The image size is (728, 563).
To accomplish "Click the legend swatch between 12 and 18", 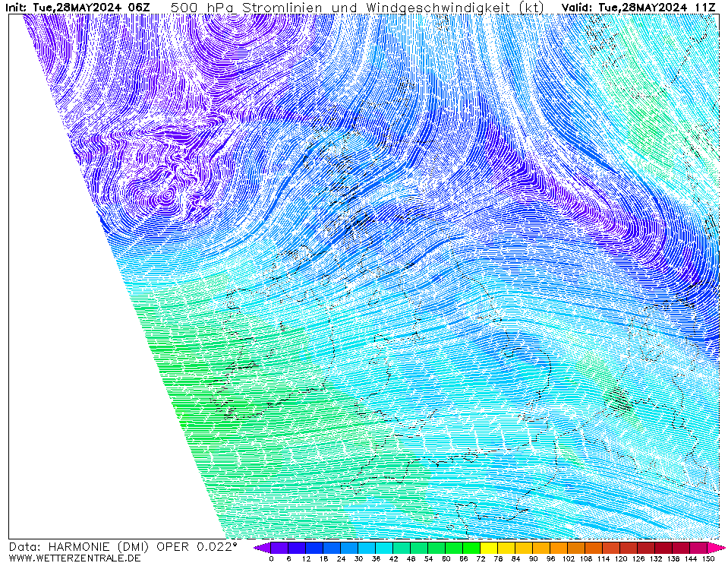I will (x=314, y=548).
